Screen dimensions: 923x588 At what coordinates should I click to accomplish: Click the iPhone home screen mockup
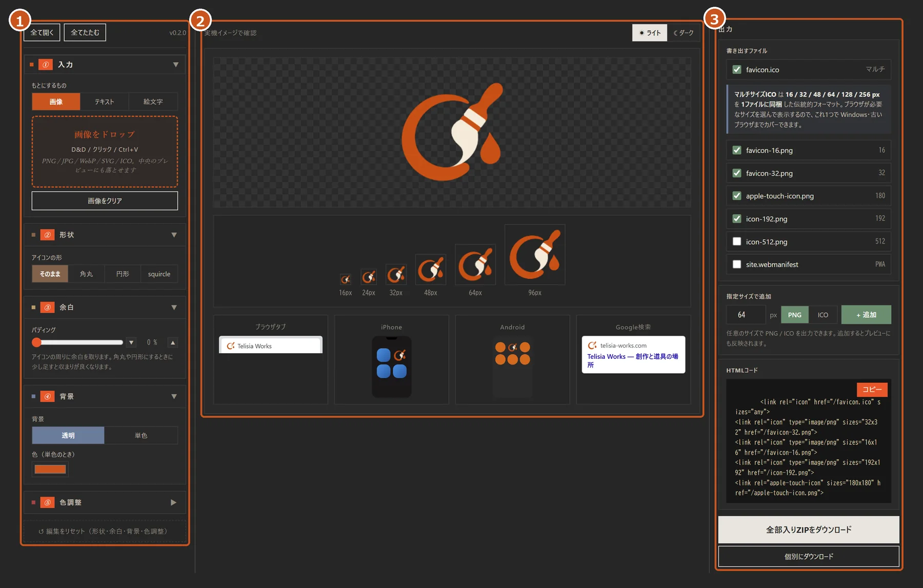point(391,366)
